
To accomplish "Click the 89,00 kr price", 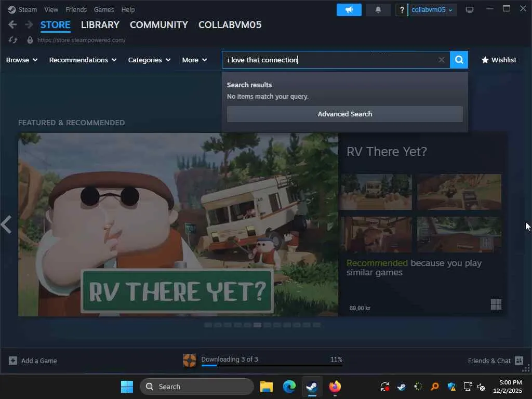I will [360, 308].
